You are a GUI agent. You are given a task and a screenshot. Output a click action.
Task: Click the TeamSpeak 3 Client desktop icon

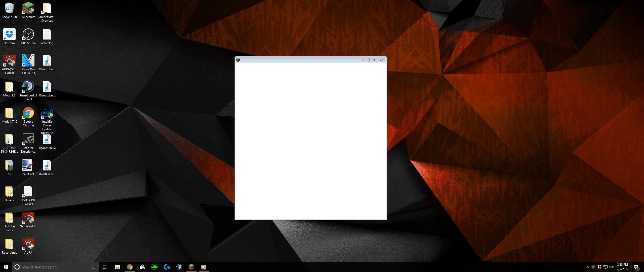tap(28, 87)
